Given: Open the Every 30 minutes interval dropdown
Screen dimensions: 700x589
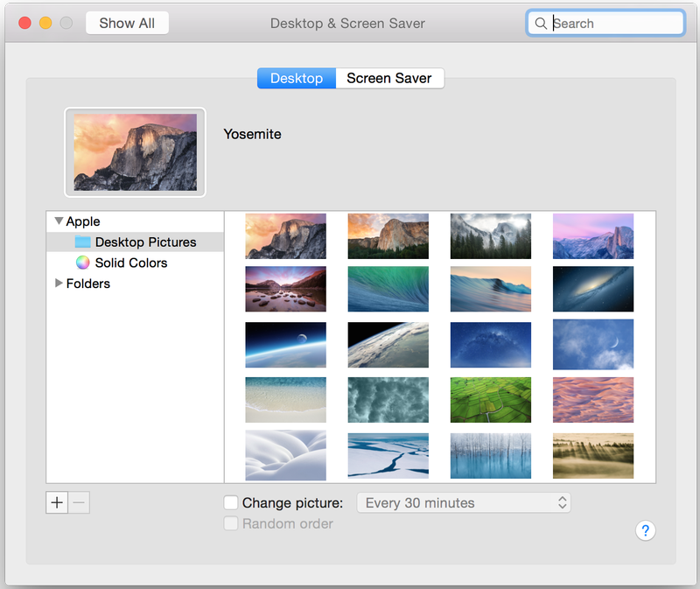Looking at the screenshot, I should pos(464,503).
